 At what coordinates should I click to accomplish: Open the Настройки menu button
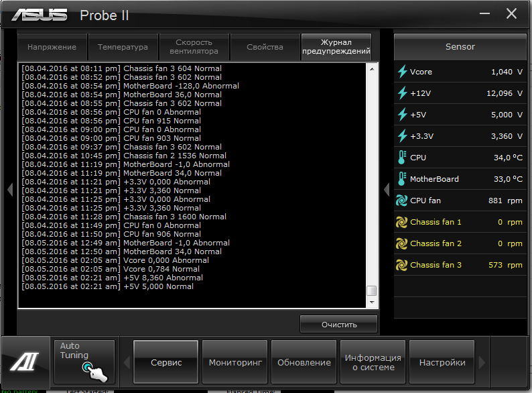pos(442,362)
